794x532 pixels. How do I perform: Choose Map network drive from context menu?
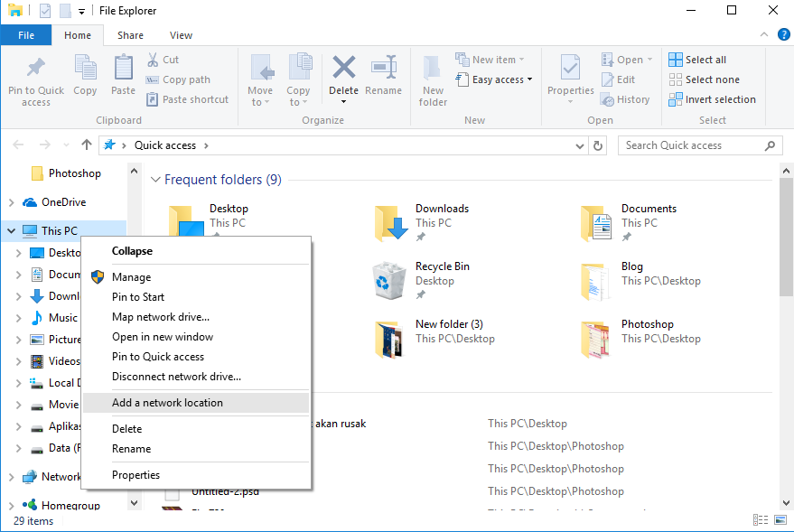(196, 317)
